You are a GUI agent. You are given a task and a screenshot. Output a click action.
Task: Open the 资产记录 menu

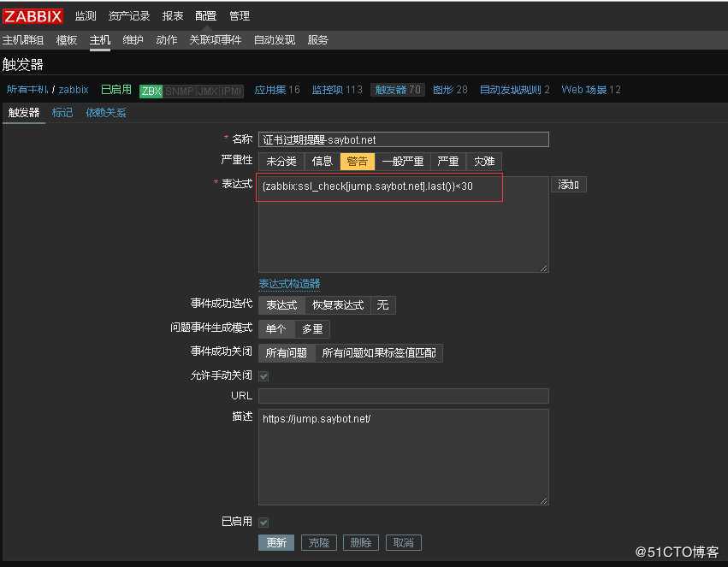[128, 15]
